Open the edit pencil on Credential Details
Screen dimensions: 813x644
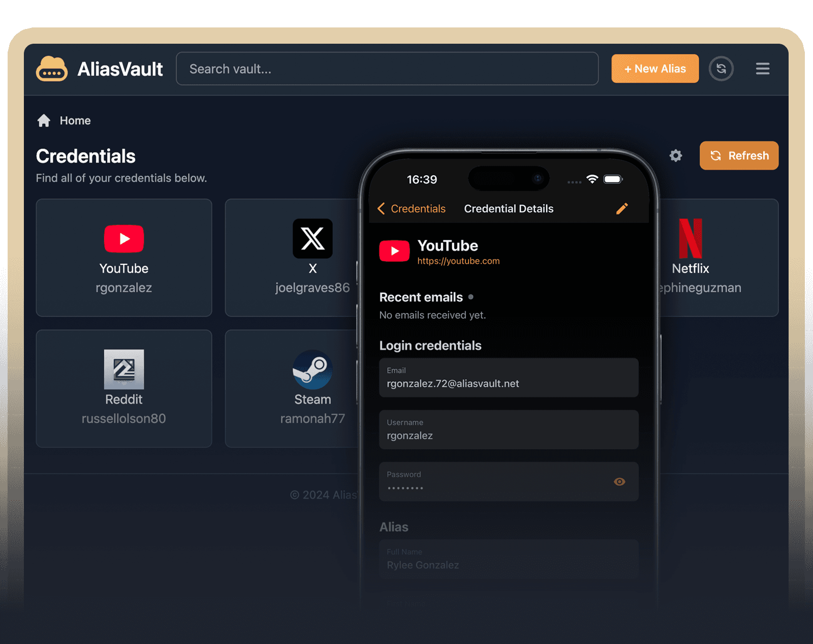[622, 208]
